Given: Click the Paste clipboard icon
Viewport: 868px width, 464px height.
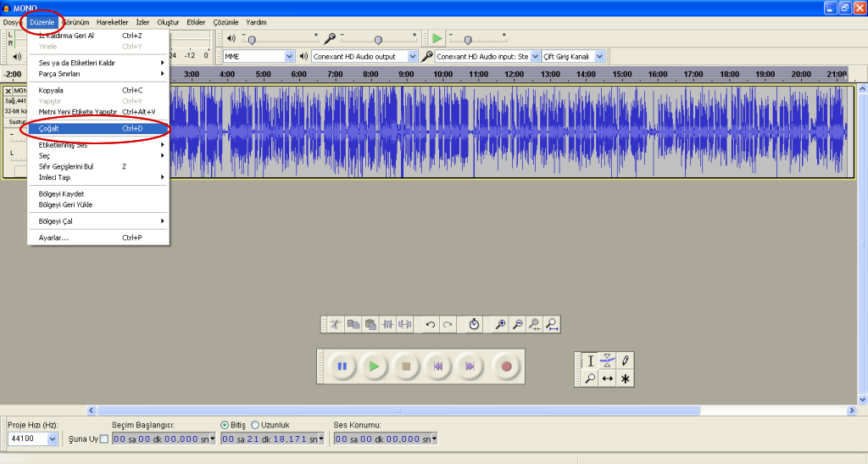Looking at the screenshot, I should point(370,325).
